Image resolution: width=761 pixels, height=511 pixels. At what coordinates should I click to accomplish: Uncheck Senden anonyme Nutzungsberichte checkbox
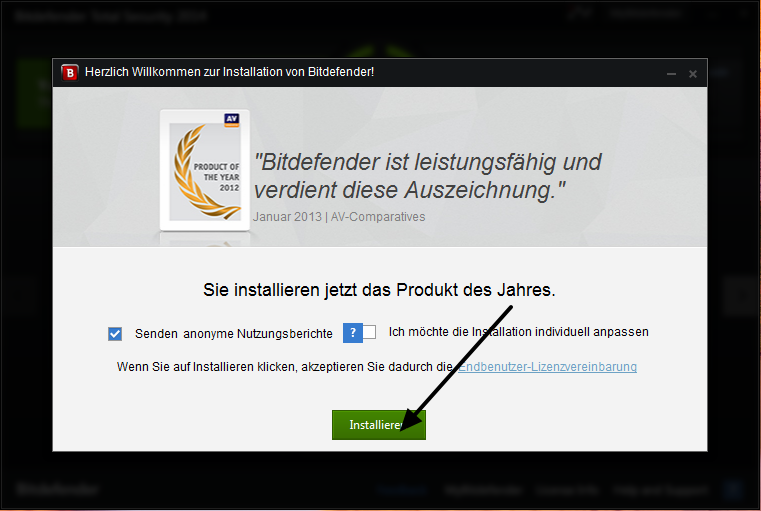[115, 334]
